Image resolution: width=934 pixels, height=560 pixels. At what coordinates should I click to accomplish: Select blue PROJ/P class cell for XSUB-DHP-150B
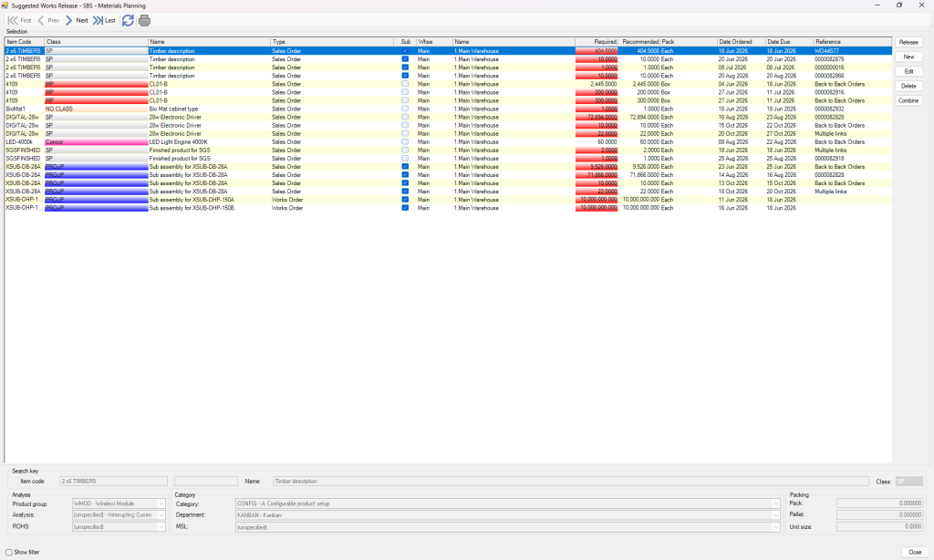tap(97, 208)
